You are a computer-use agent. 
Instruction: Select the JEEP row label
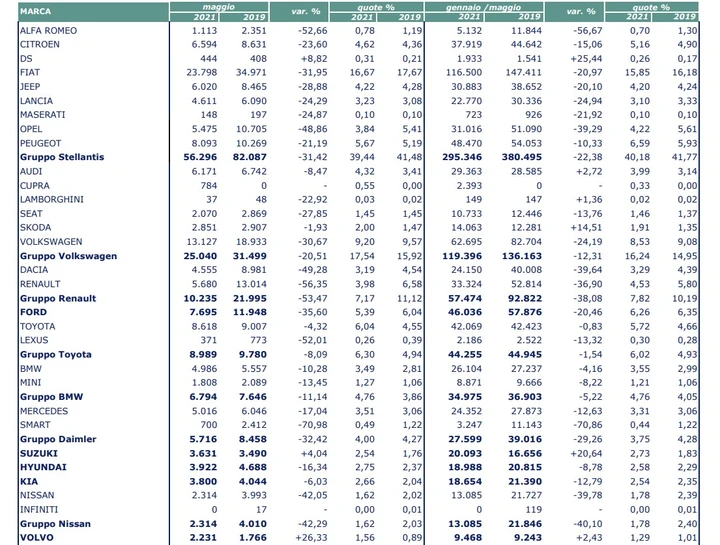pyautogui.click(x=30, y=87)
